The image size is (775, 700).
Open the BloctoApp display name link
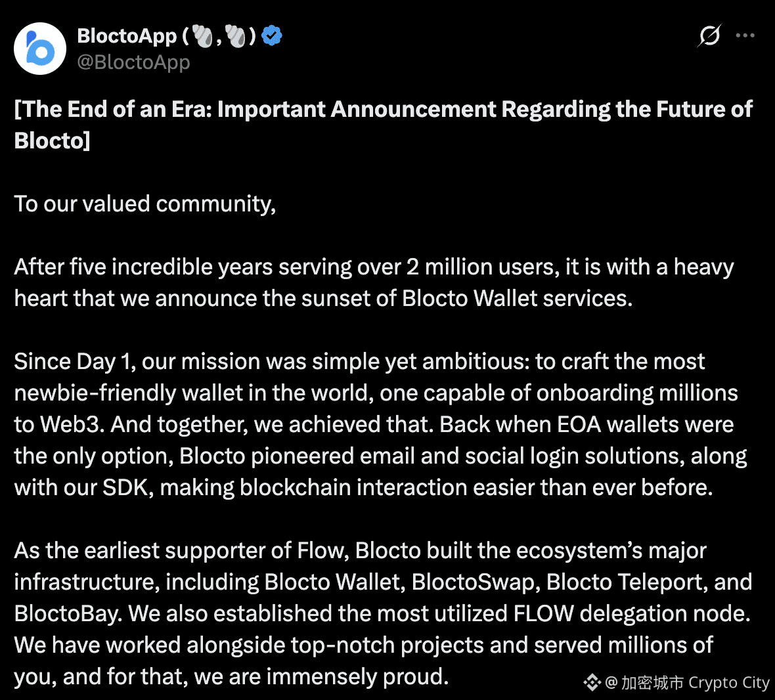coord(127,36)
